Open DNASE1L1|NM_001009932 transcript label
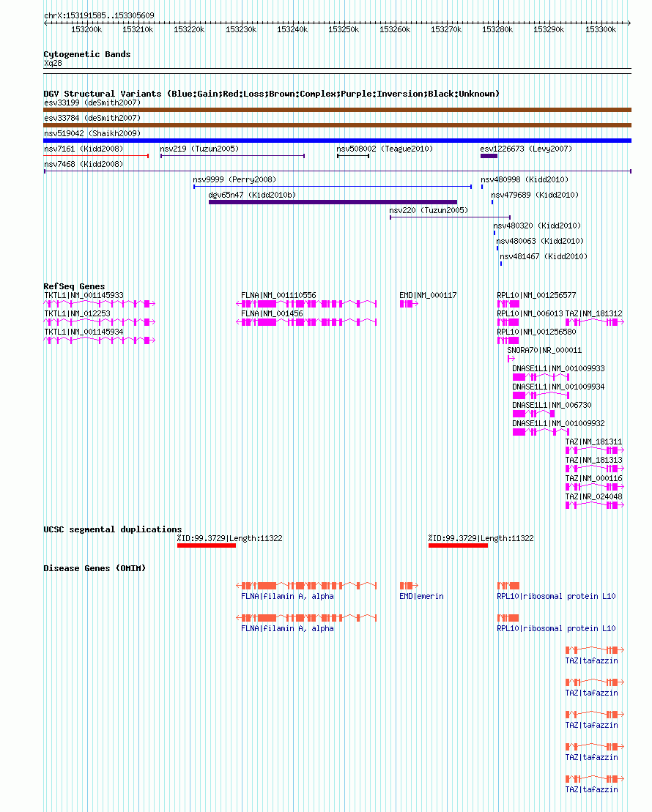 [x=559, y=424]
